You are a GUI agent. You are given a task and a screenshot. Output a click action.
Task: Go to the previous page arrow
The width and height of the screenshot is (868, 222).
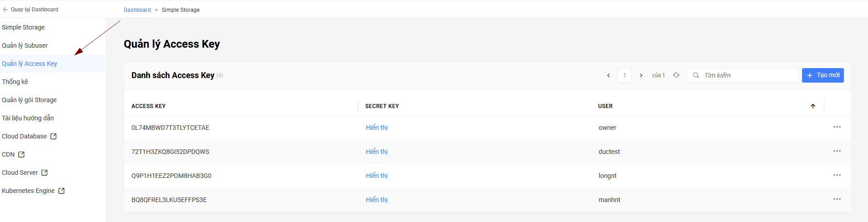[x=608, y=75]
